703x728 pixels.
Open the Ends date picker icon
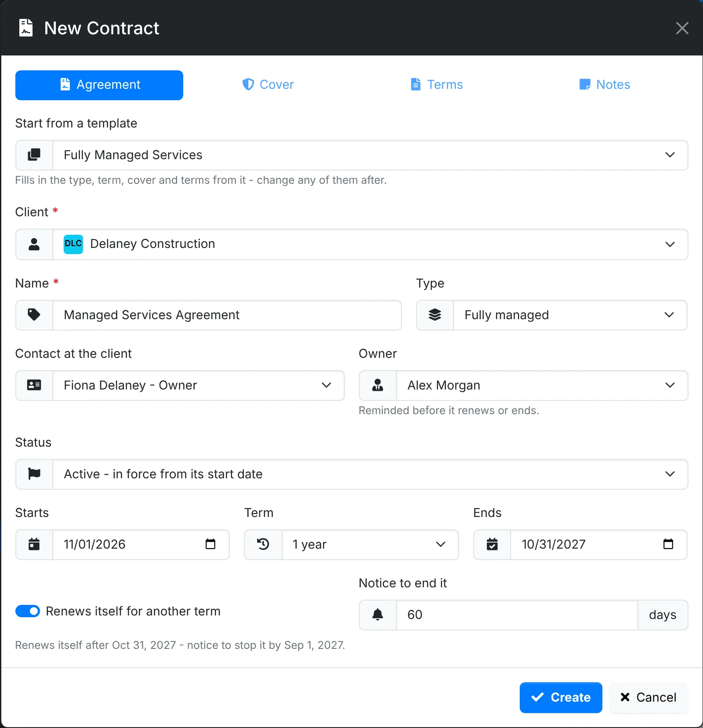(668, 544)
